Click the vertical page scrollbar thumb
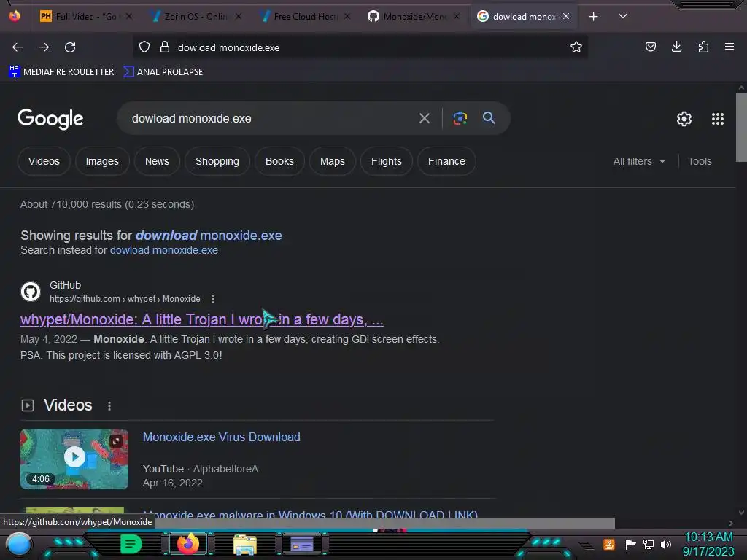 click(x=741, y=128)
